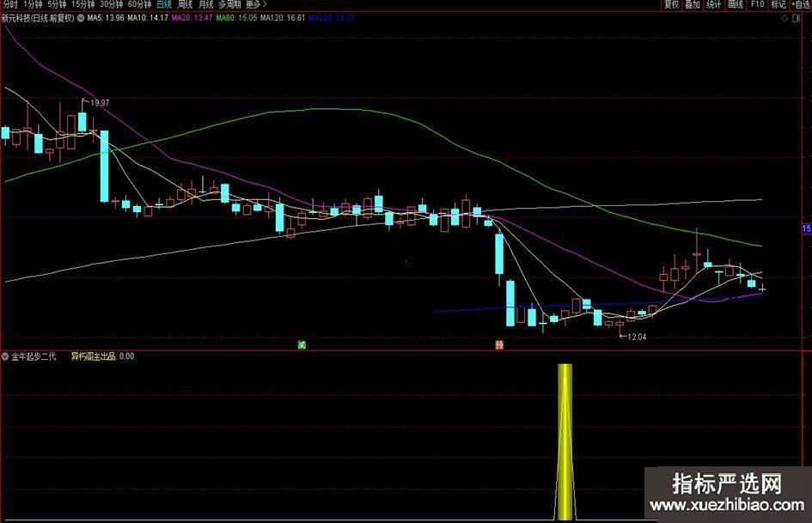
Task: Switch to 60分钟 chart tab
Action: [139, 4]
